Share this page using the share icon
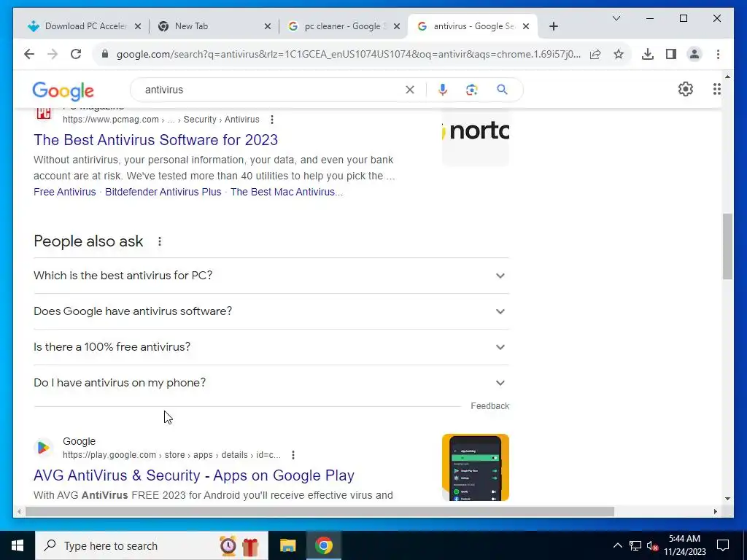Image resolution: width=747 pixels, height=560 pixels. click(595, 54)
